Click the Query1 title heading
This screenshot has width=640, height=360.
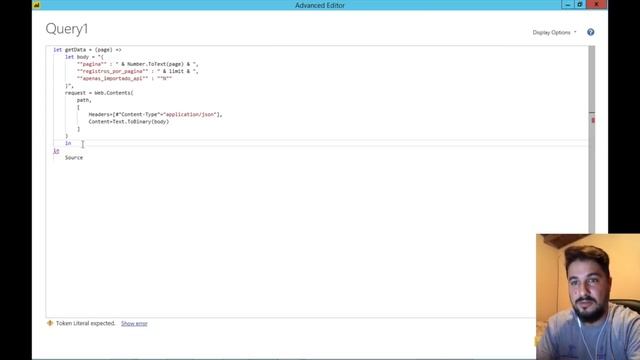tap(67, 29)
